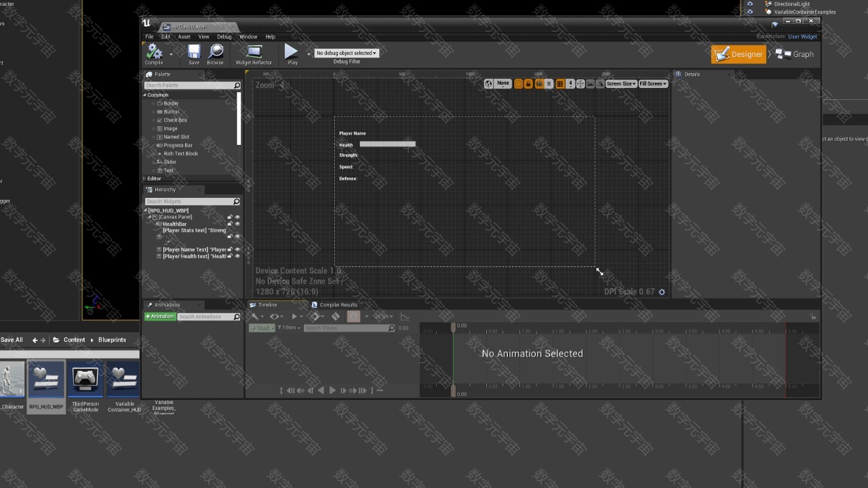Select the Timeline tab

click(264, 305)
